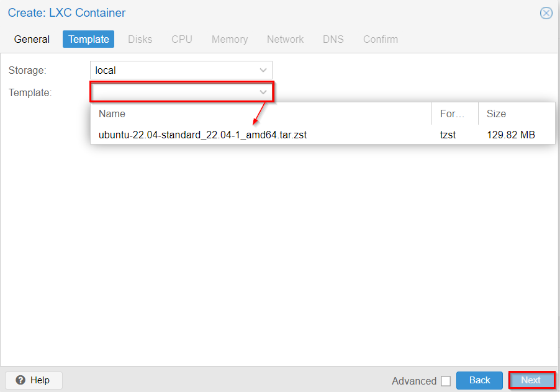
Task: Click the 129.82 MB size value
Action: pyautogui.click(x=511, y=135)
